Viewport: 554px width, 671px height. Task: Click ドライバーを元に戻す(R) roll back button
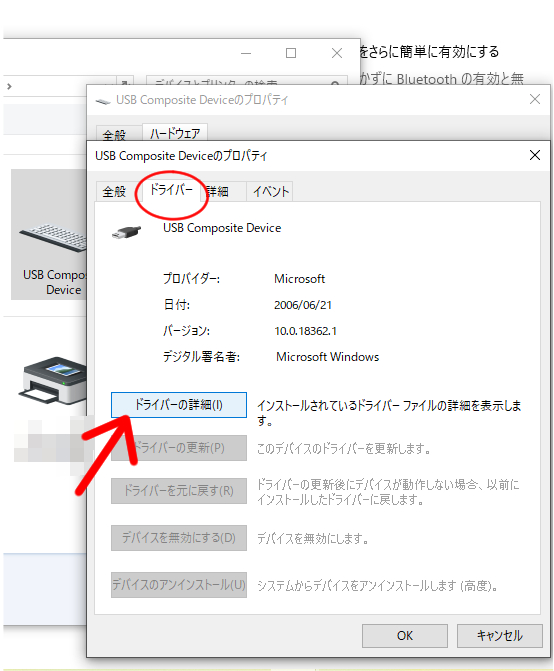(179, 491)
